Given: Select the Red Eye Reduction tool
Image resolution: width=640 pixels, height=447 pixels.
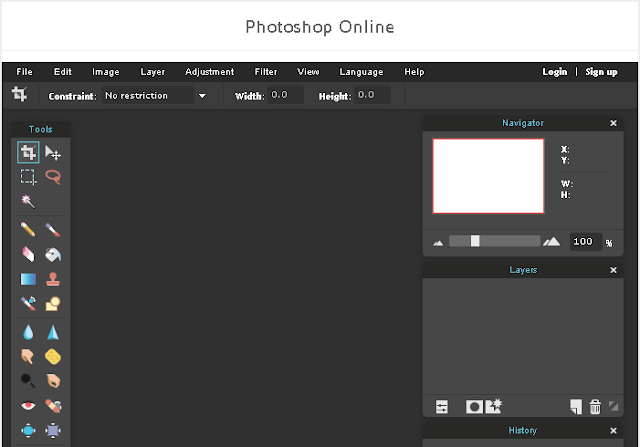Looking at the screenshot, I should click(28, 405).
